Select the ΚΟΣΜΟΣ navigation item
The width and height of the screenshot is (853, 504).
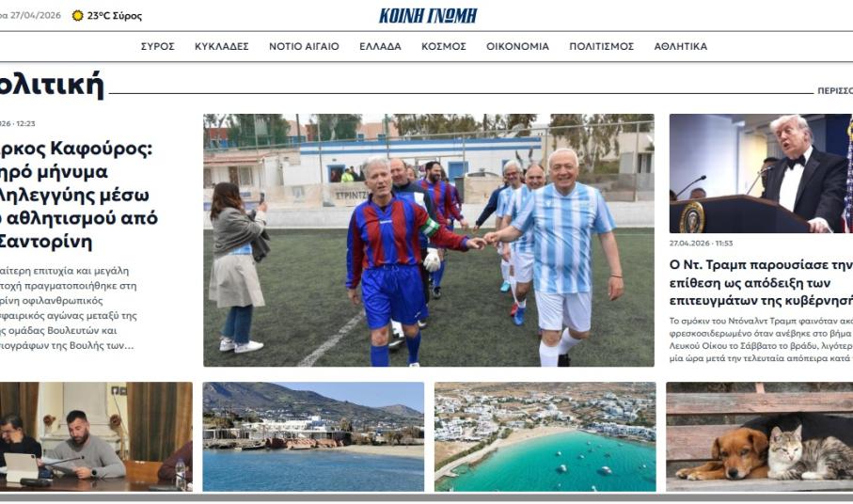coord(444,47)
